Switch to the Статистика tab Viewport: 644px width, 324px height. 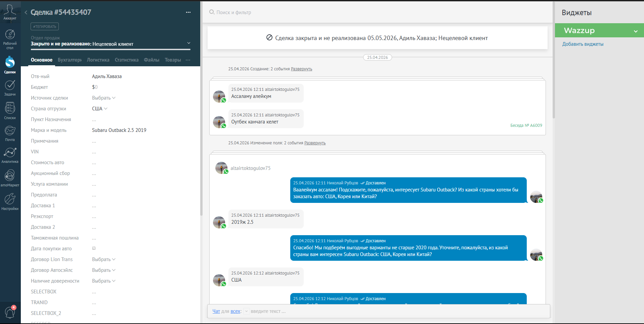pos(127,60)
